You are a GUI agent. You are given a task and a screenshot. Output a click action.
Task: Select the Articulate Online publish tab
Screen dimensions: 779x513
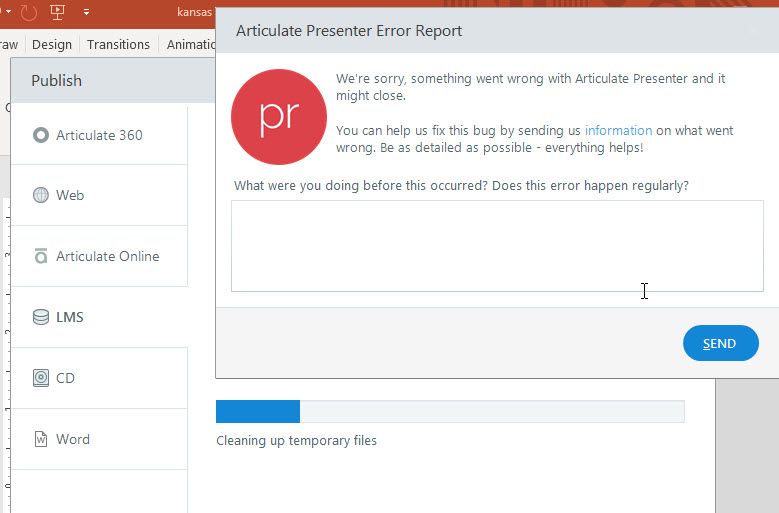tap(107, 256)
